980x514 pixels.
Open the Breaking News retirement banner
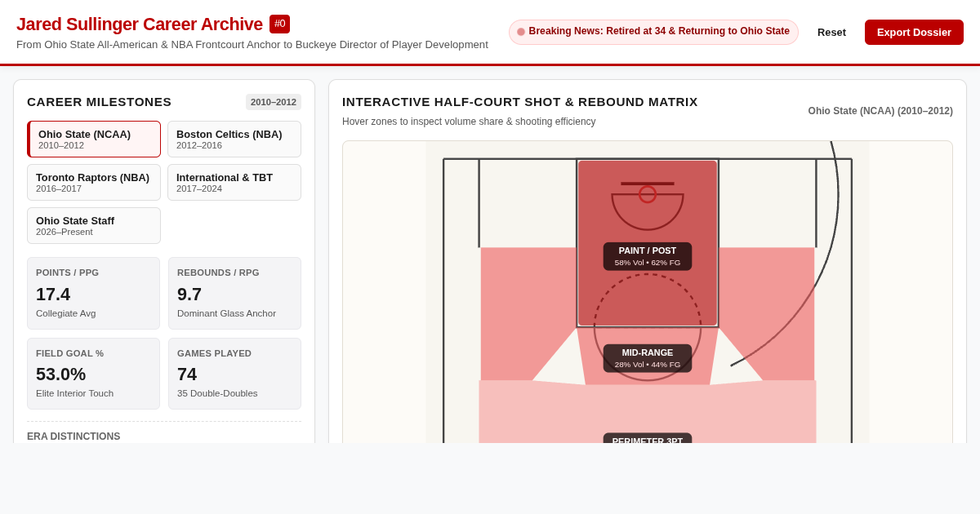(653, 32)
